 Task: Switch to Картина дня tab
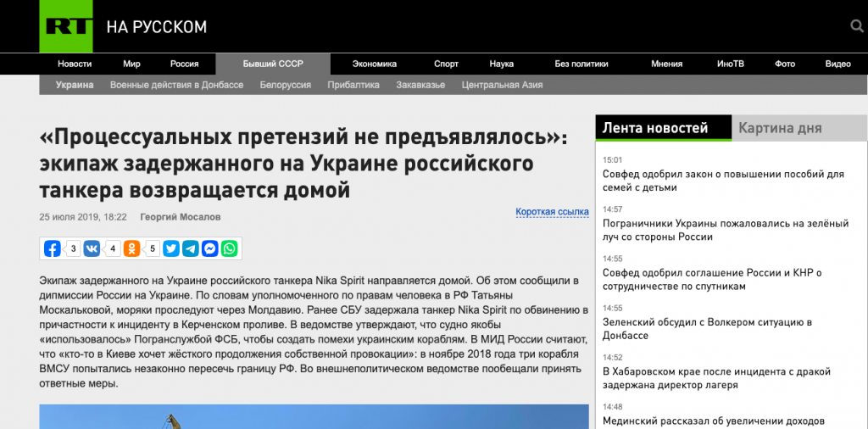pyautogui.click(x=800, y=128)
